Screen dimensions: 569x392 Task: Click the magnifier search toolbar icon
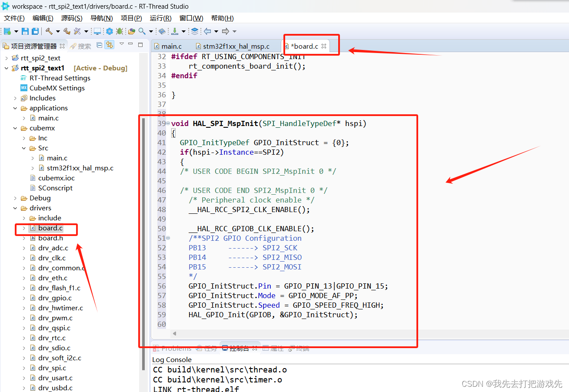tap(142, 31)
